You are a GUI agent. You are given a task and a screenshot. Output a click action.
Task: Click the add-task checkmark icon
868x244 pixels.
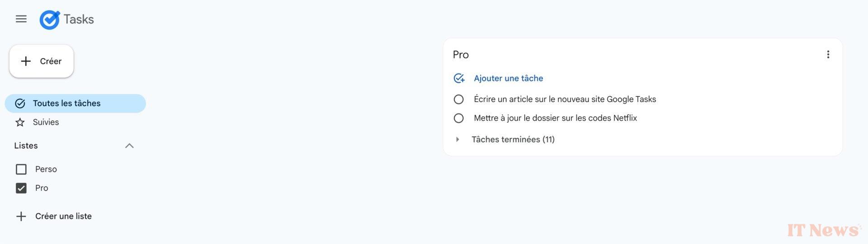(459, 78)
